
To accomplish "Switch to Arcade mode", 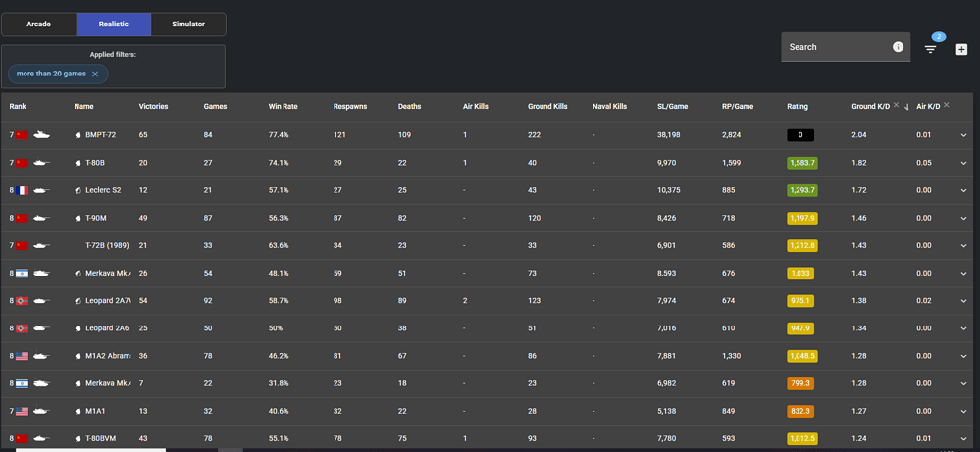I will click(38, 25).
